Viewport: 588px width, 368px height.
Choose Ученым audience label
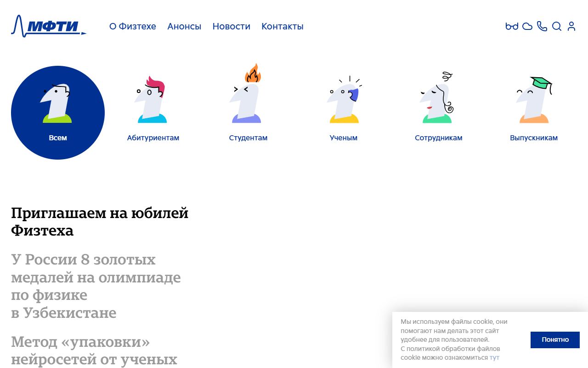pyautogui.click(x=344, y=138)
